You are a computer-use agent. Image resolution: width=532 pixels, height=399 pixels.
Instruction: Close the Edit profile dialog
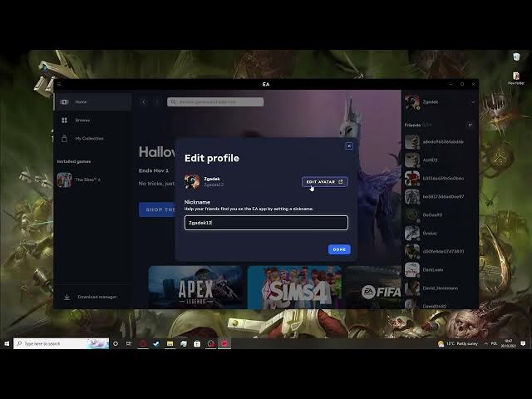tap(349, 145)
